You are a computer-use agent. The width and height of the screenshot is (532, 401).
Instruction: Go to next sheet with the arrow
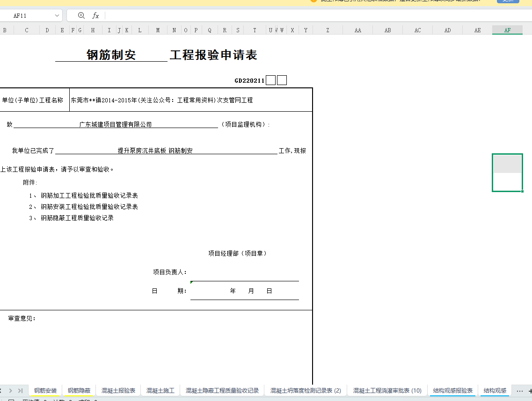coord(10,390)
